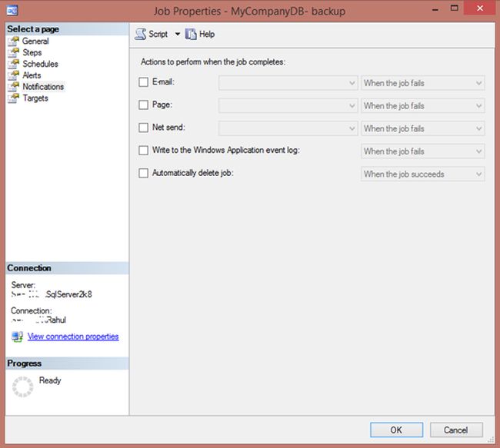Screen dimensions: 500x448
Task: Open the General page
Action: point(35,41)
